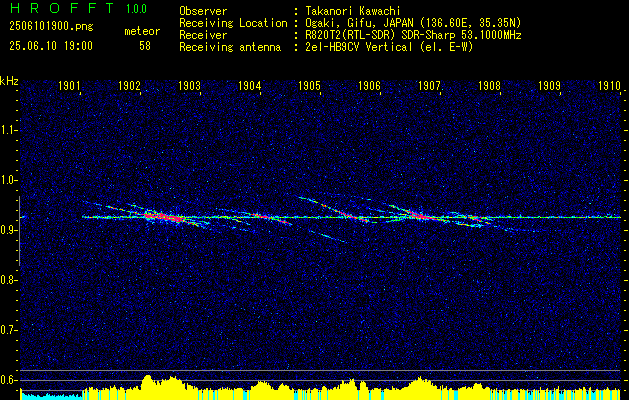
Task: Click the 0.9 kHz axis label
Action: [x=8, y=230]
